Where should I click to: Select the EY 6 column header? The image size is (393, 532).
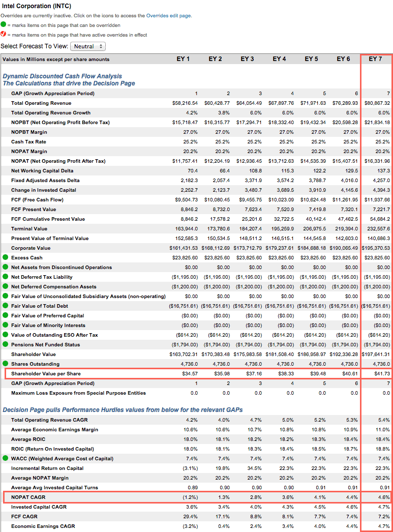[x=343, y=59]
